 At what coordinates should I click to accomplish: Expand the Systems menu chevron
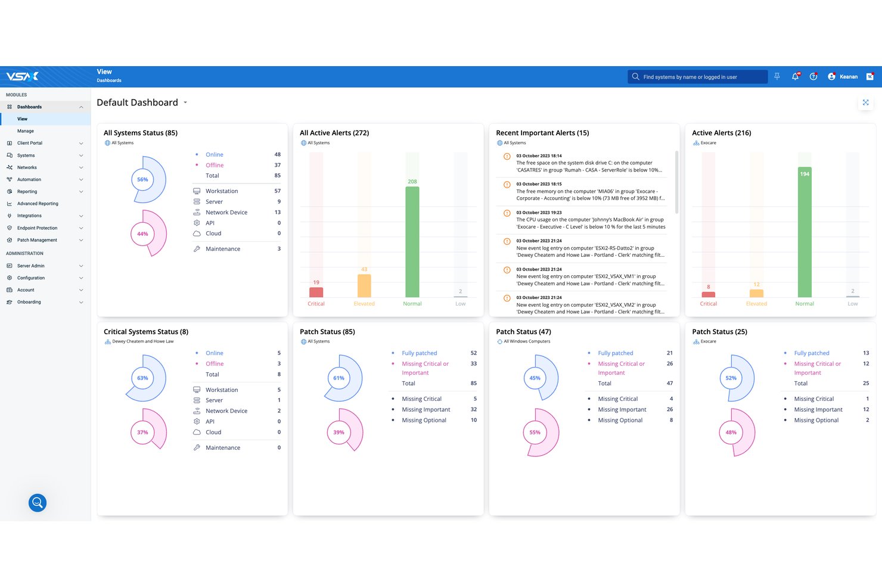(81, 155)
